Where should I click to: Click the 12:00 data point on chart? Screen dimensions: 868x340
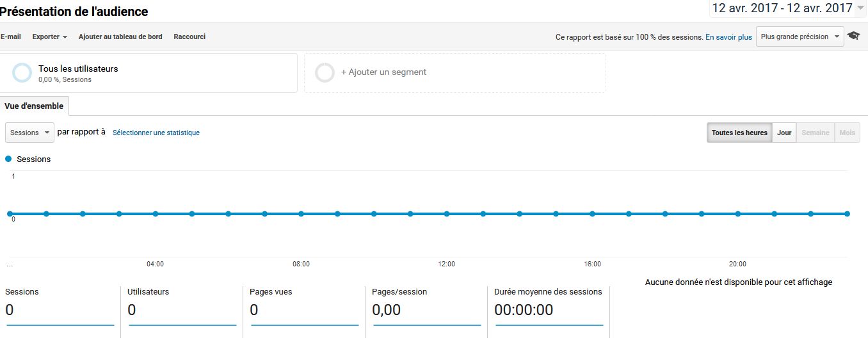coord(446,214)
